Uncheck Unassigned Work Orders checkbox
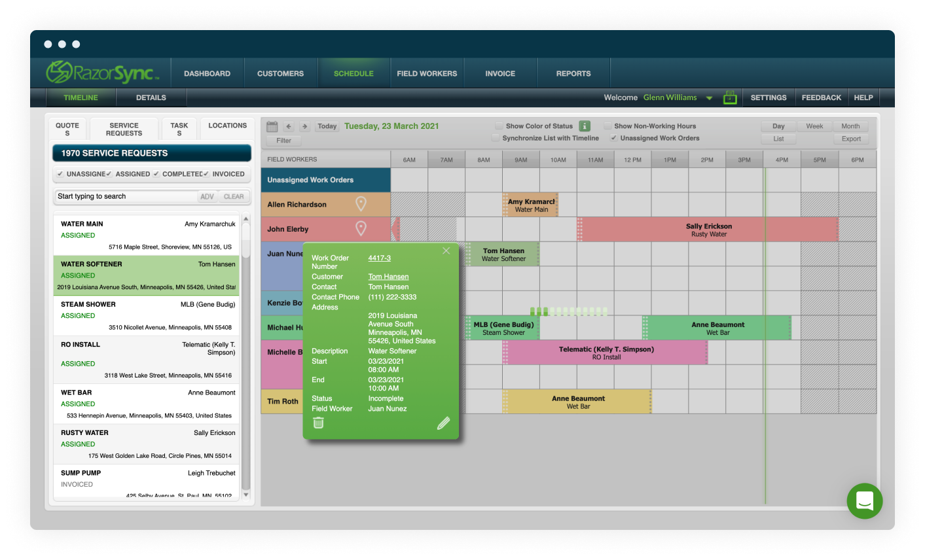 point(613,138)
